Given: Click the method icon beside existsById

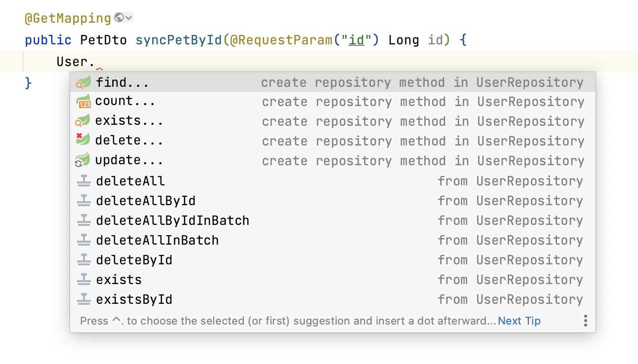Looking at the screenshot, I should 83,299.
